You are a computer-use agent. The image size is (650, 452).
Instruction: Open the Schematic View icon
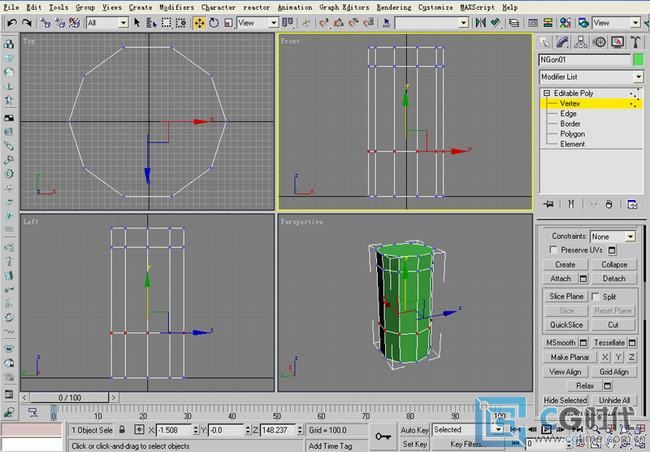[548, 23]
